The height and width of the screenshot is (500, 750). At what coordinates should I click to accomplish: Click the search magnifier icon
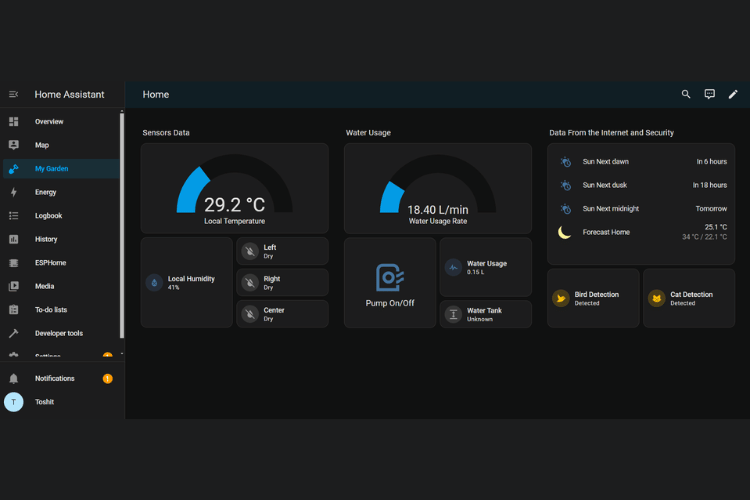pyautogui.click(x=686, y=94)
